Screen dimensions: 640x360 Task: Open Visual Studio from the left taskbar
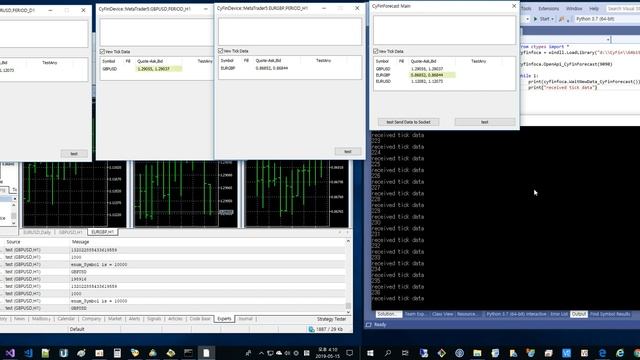click(10, 353)
